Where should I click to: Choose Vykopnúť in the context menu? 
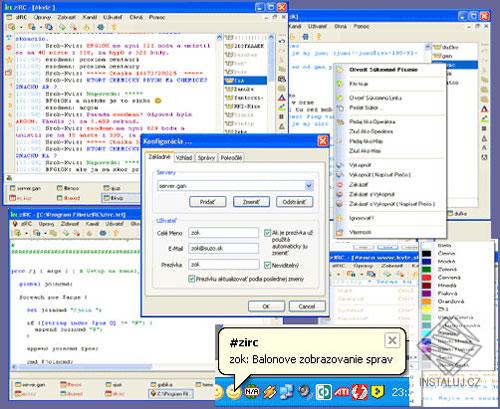click(x=360, y=165)
